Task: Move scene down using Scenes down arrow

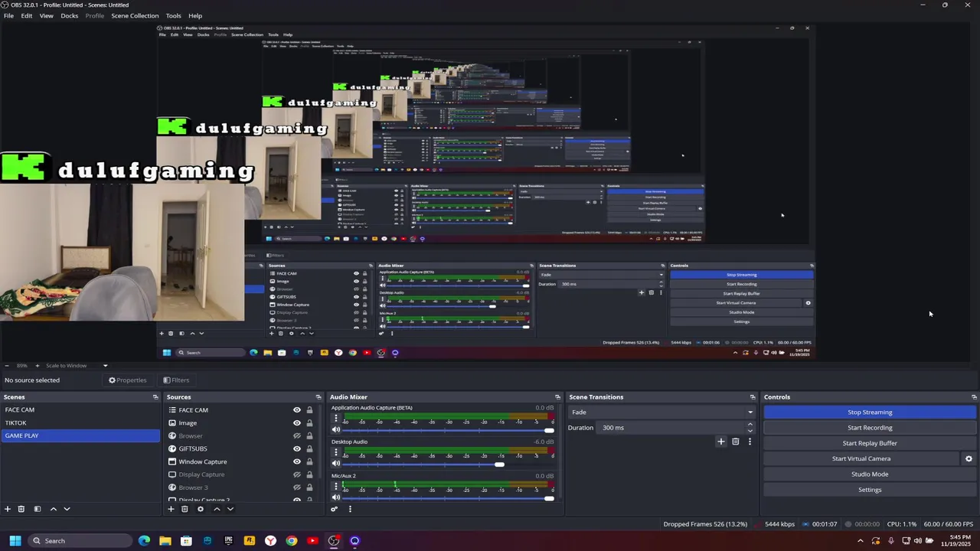Action: click(67, 509)
